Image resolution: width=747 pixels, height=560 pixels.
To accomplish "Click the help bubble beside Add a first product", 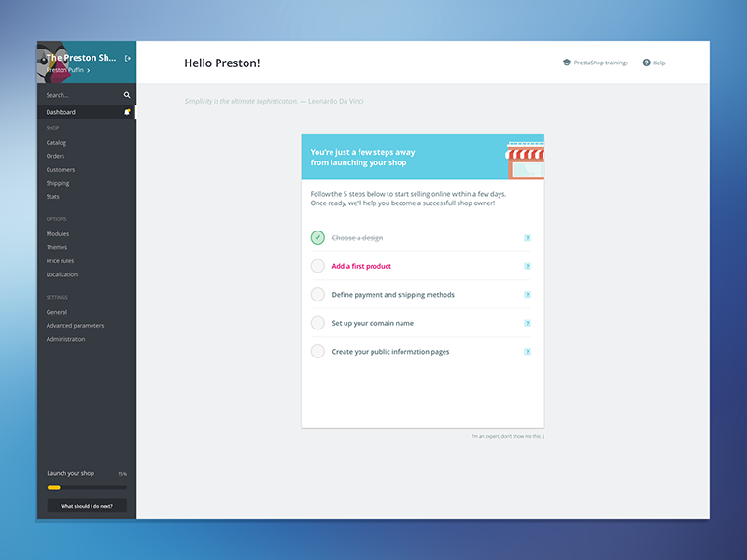I will (527, 266).
